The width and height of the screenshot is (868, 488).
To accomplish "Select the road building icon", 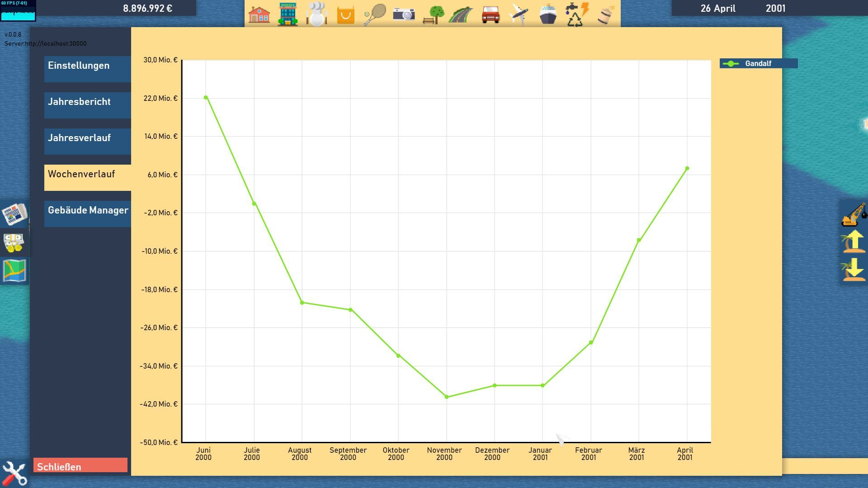I will pyautogui.click(x=461, y=14).
